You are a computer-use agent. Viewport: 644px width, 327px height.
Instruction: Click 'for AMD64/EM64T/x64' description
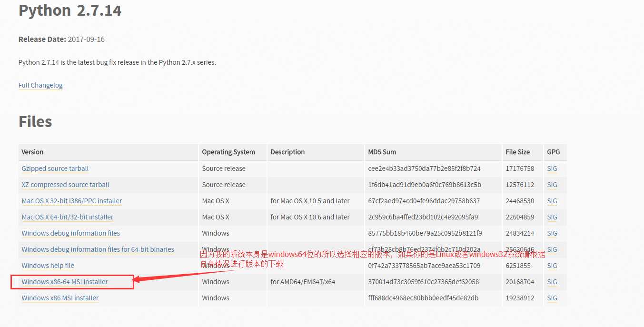[x=303, y=282]
